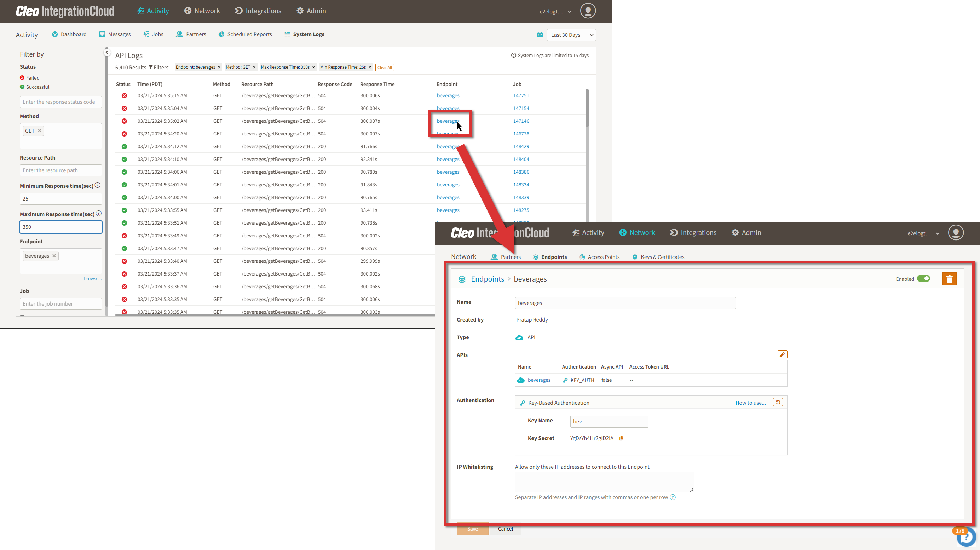Remove the Method: GET filter chip
Viewport: 980px width, 550px height.
click(254, 67)
